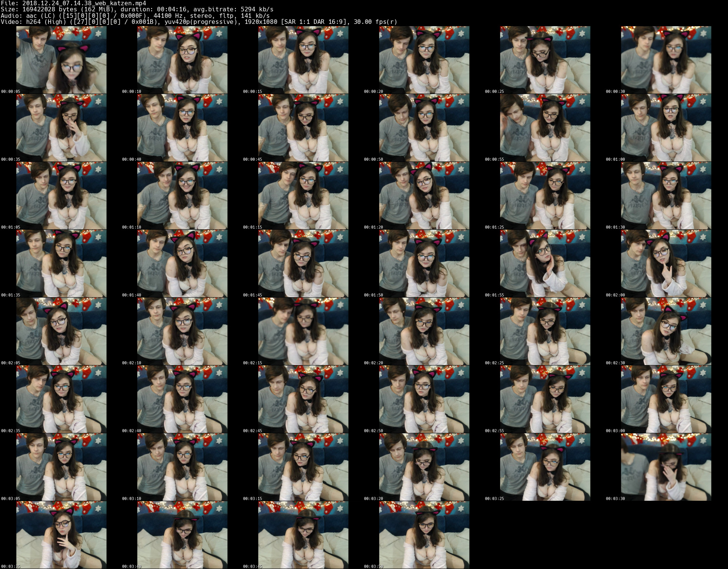The image size is (728, 569).
Task: Pick the frame at 00:03:35
Action: click(x=61, y=535)
